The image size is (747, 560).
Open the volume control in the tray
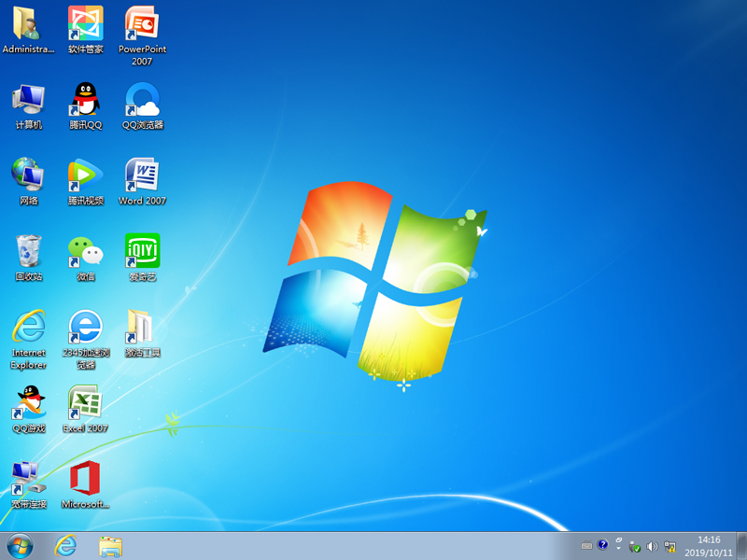pos(654,546)
